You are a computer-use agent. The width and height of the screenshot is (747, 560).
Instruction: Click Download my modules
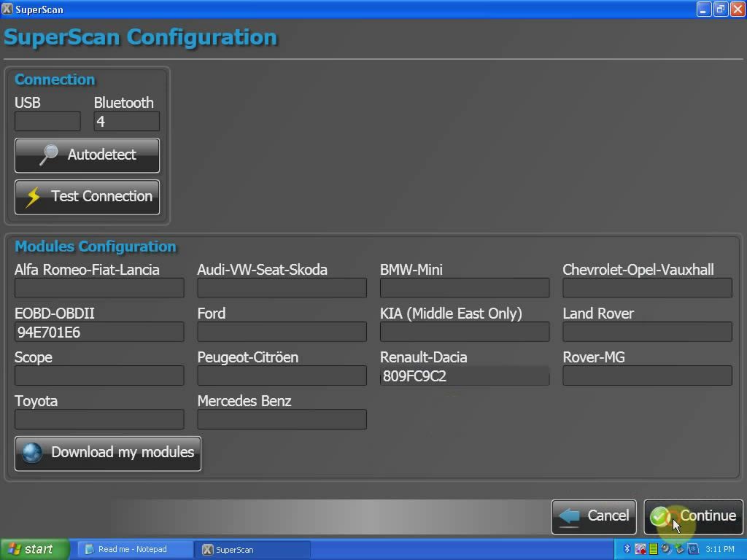click(x=107, y=453)
